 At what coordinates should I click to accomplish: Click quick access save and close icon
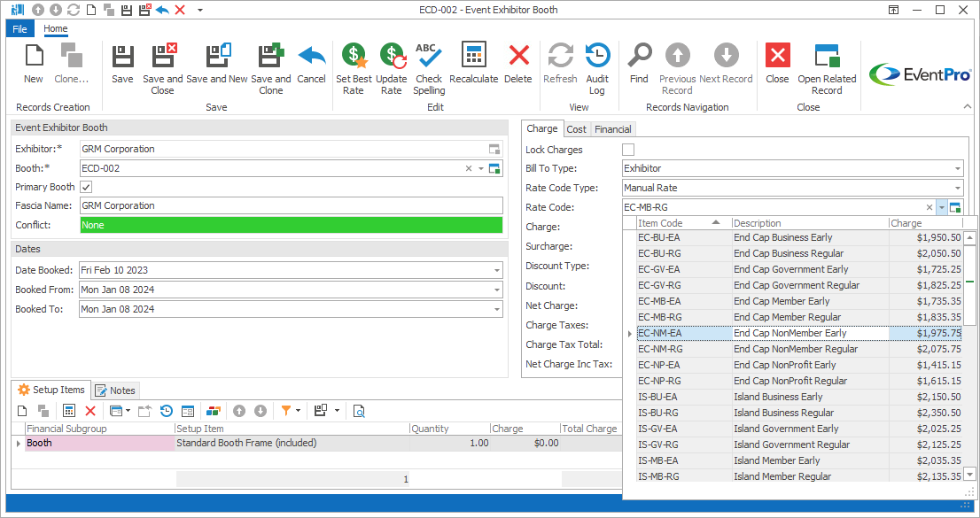pos(144,10)
